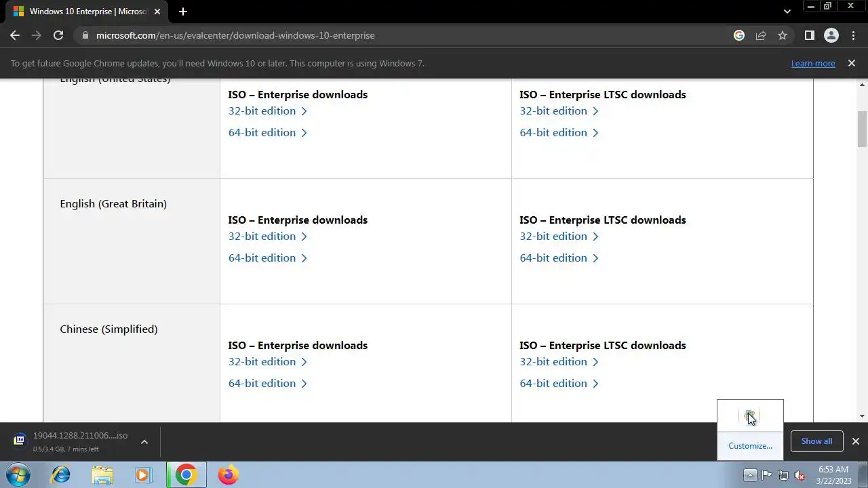Open muted volume tray icon
Viewport: 868px width, 488px height.
click(799, 474)
